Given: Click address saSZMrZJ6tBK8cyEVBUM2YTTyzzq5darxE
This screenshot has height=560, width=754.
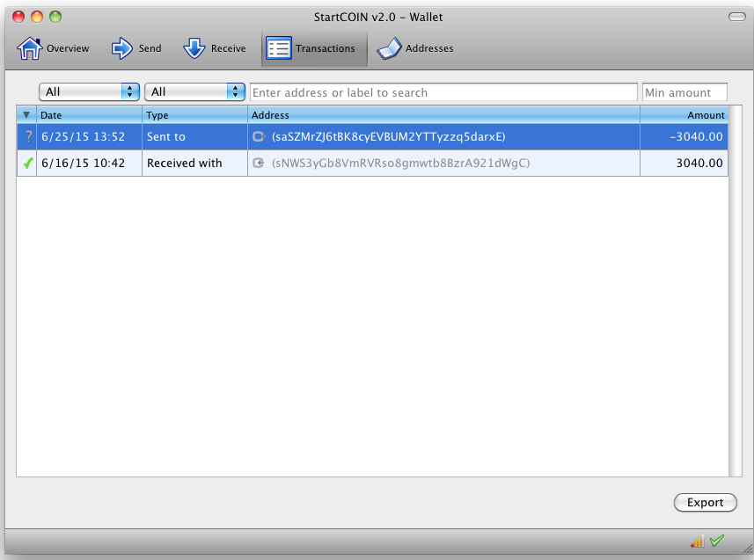Looking at the screenshot, I should pos(389,137).
